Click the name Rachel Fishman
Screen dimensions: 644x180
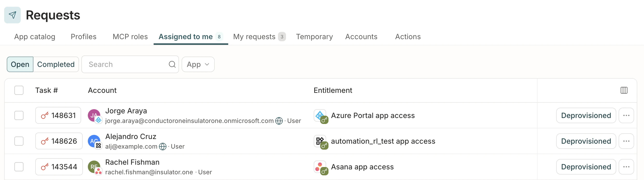tap(132, 162)
